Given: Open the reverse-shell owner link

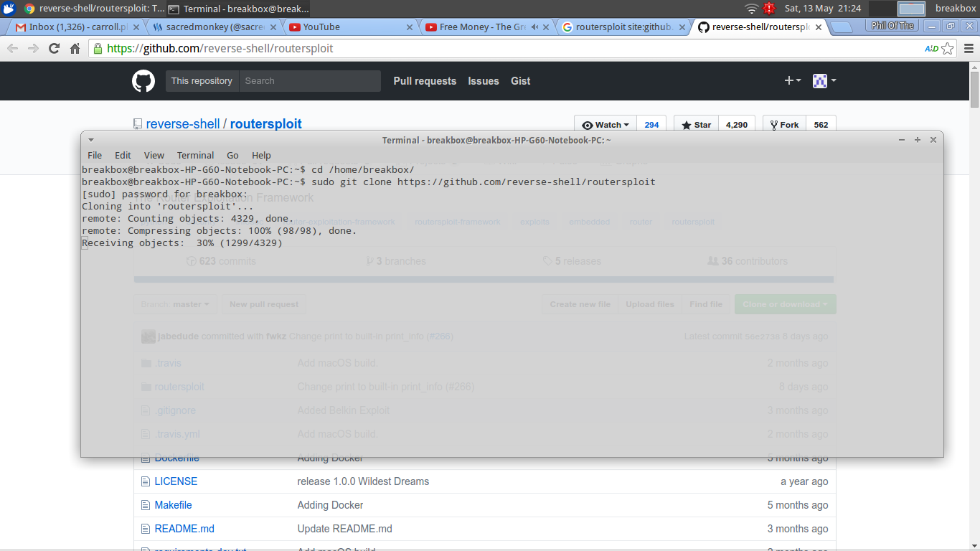Looking at the screenshot, I should pyautogui.click(x=183, y=123).
